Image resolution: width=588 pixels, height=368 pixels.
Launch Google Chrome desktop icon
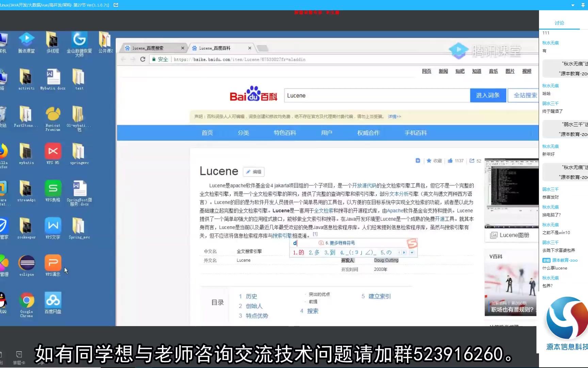point(27,305)
